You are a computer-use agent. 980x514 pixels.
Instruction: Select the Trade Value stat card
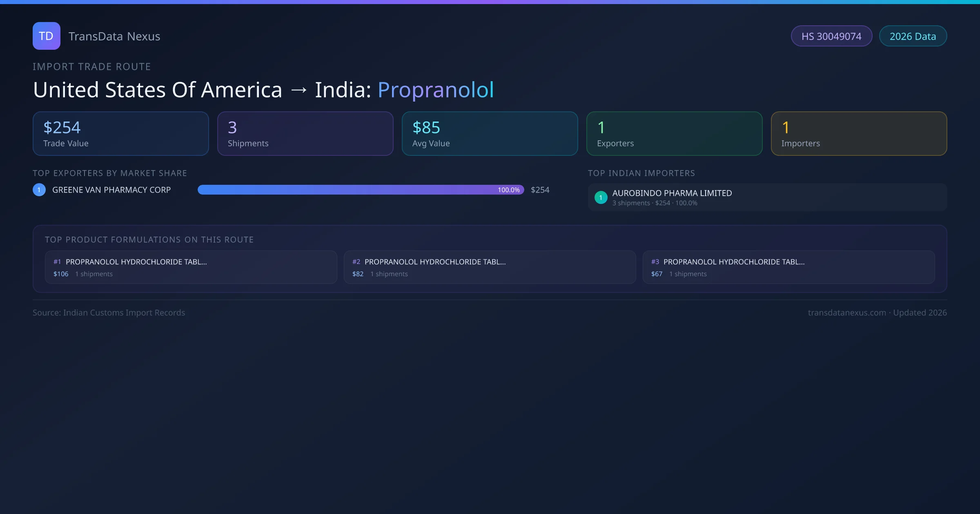(120, 133)
